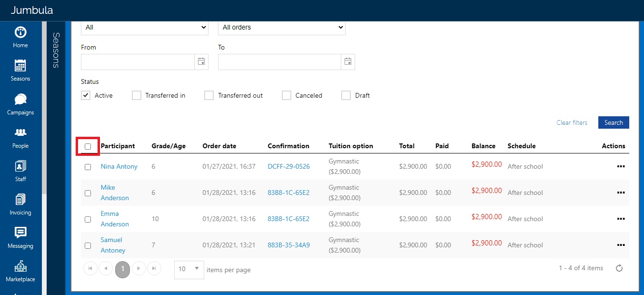Image resolution: width=644 pixels, height=295 pixels.
Task: Open the From date calendar picker
Action: coord(201,61)
